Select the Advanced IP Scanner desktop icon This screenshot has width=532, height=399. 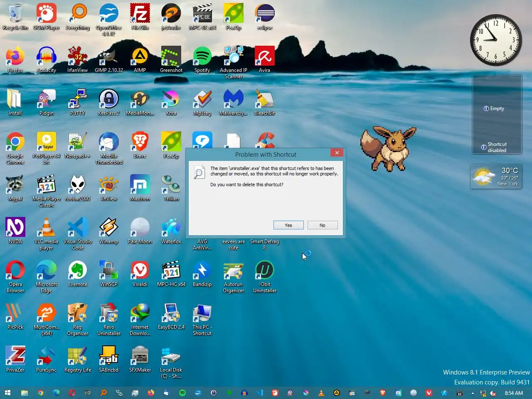(234, 62)
